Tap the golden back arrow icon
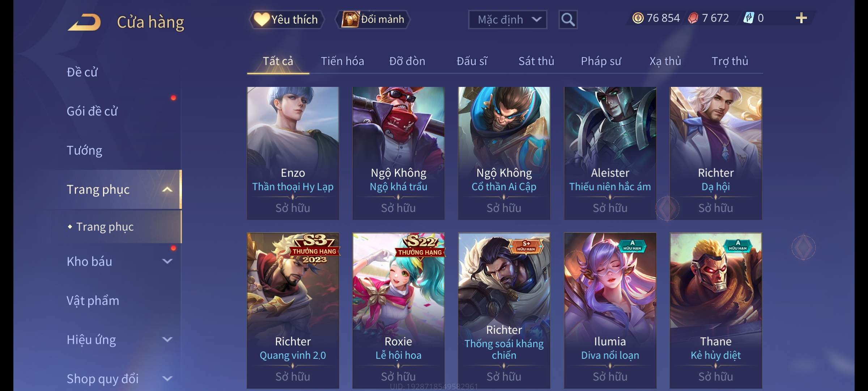The width and height of the screenshot is (868, 391). pos(84,22)
